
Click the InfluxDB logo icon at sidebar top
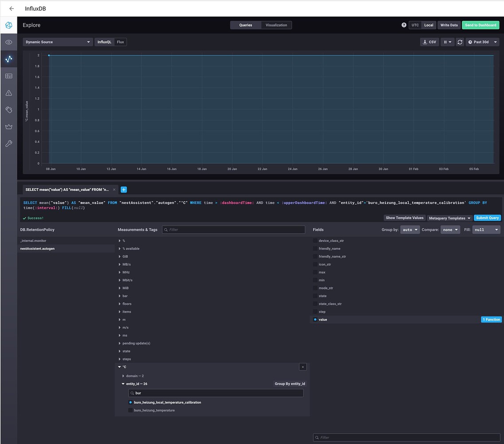pyautogui.click(x=8, y=25)
